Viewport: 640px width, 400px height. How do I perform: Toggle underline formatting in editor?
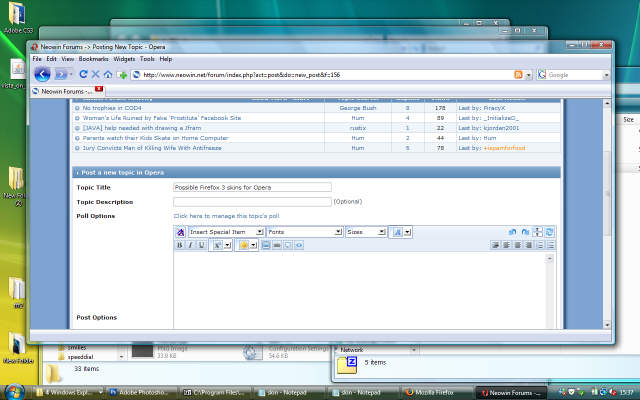[201, 245]
